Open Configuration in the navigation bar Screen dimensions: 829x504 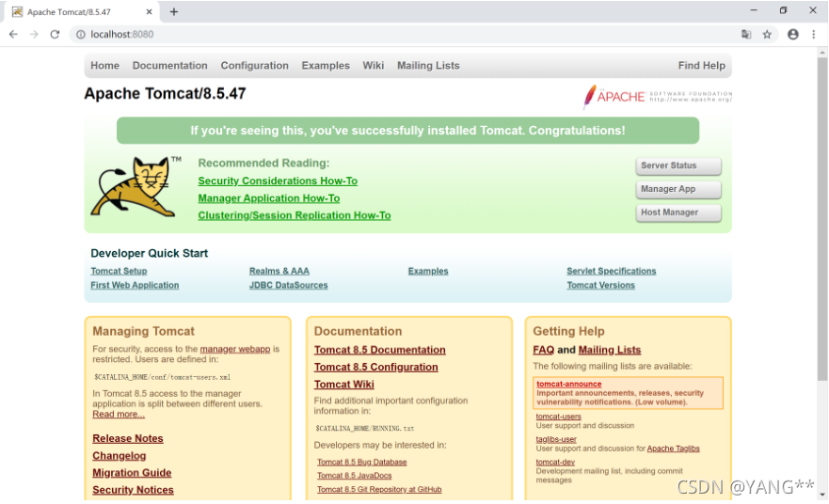click(x=254, y=66)
